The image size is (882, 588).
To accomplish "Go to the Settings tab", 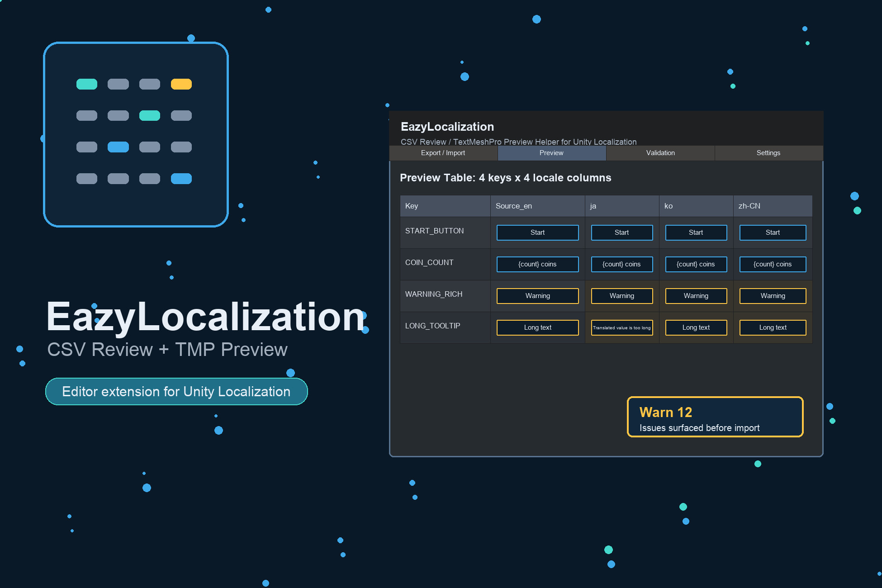I will pyautogui.click(x=768, y=153).
